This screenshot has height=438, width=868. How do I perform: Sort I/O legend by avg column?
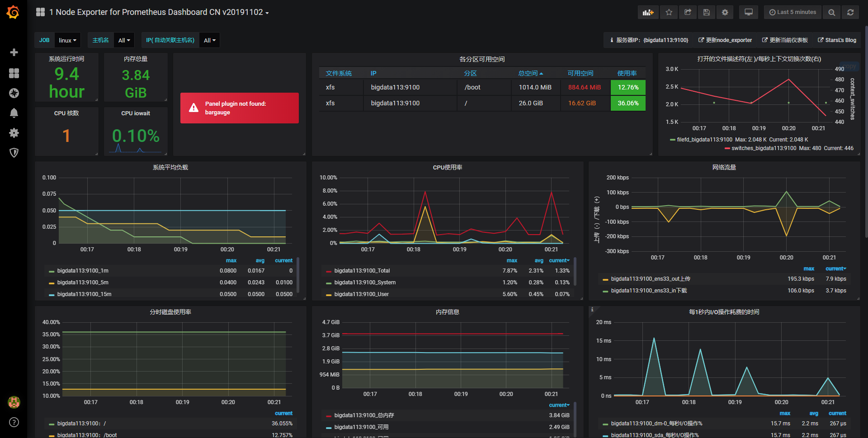[x=814, y=413]
